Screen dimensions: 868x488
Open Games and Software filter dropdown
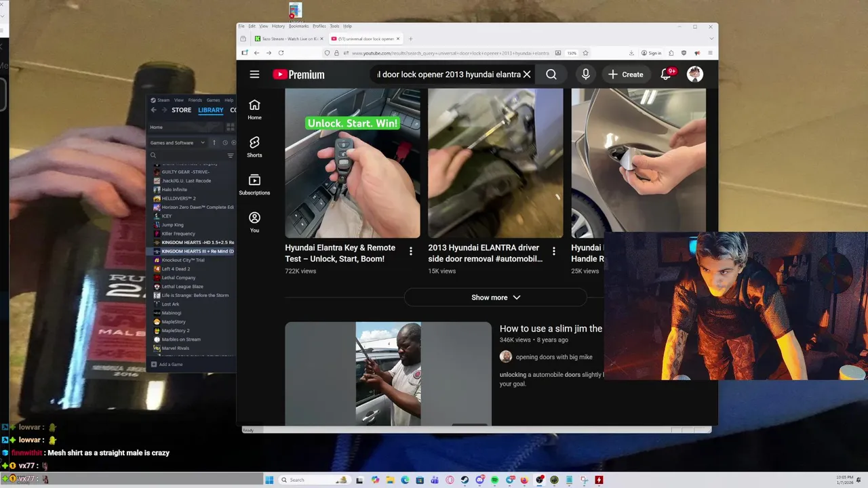(178, 143)
